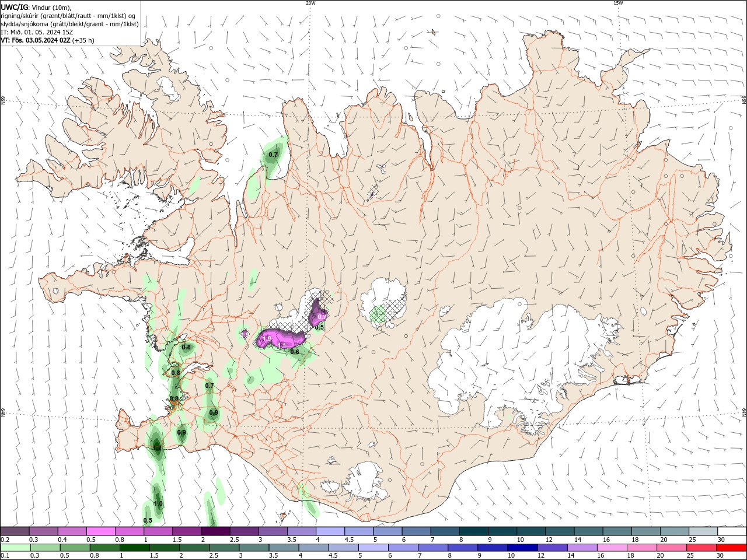Select the dark teal 8 snow legend swatch
747x560 pixels.
tap(473, 531)
